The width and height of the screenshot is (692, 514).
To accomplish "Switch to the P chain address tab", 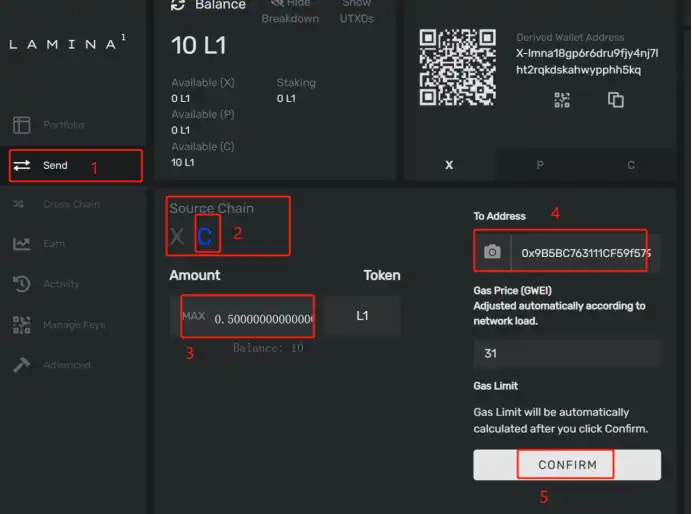I will 539,165.
